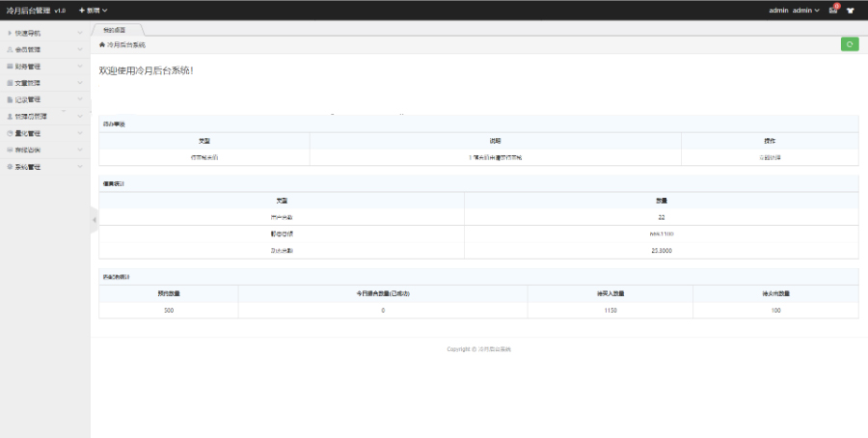Collapse sidebar using the left arrow handle
This screenshot has height=438, width=868.
pos(94,220)
